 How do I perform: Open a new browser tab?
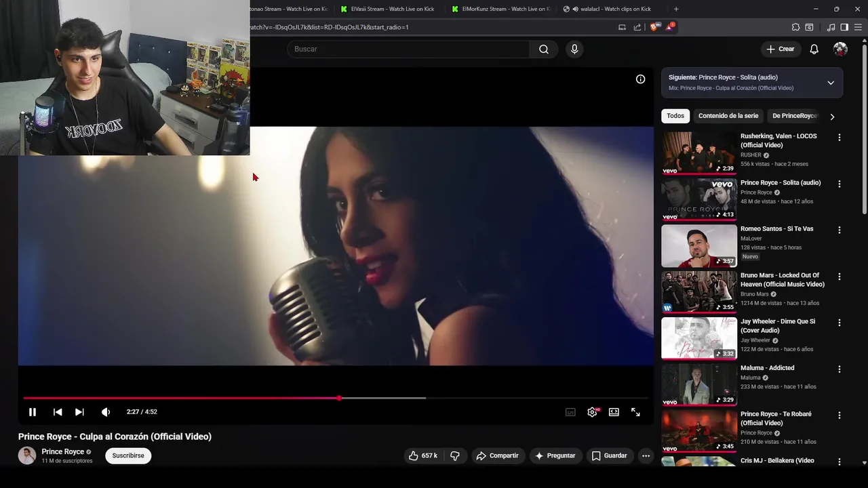pyautogui.click(x=676, y=9)
